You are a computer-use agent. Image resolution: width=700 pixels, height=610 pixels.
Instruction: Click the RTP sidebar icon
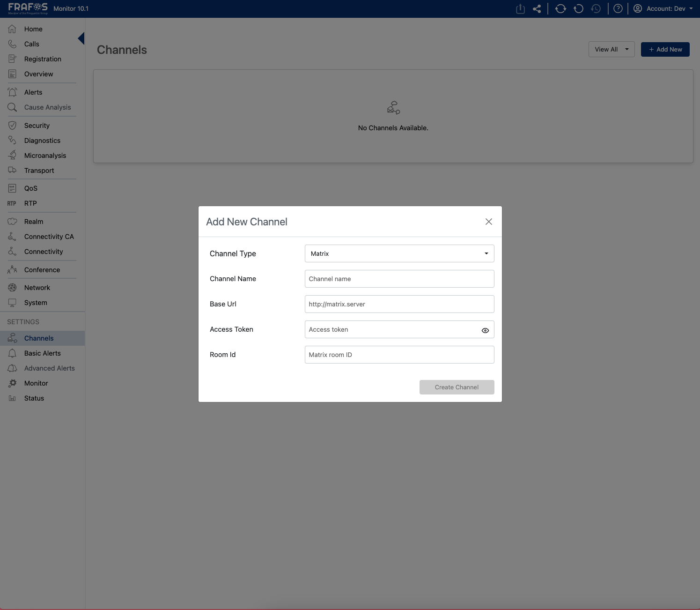click(x=12, y=203)
